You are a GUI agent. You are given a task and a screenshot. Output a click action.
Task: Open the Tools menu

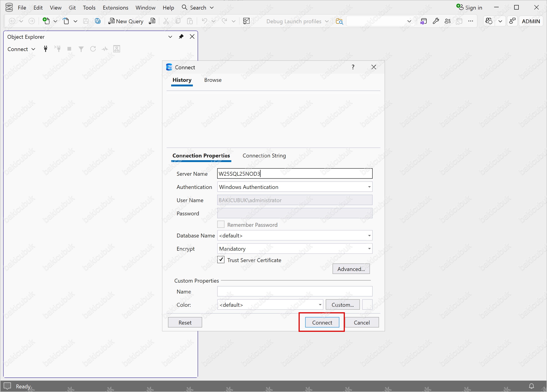[89, 8]
